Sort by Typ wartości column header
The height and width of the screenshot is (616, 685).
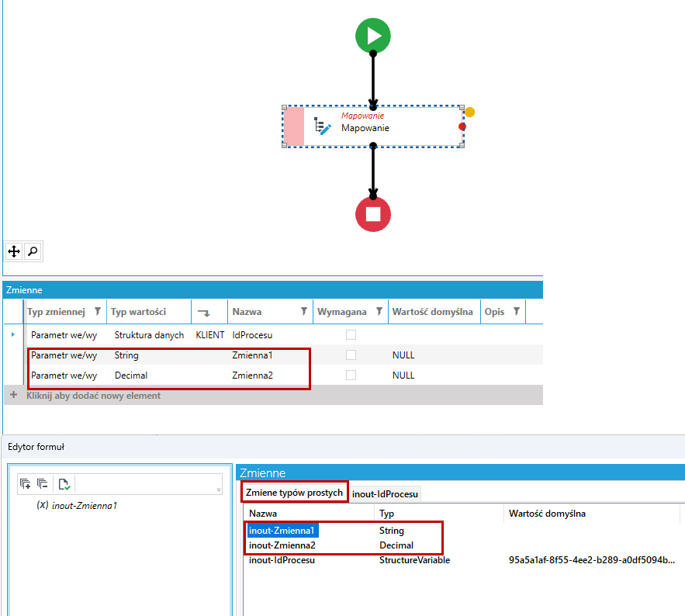(139, 312)
